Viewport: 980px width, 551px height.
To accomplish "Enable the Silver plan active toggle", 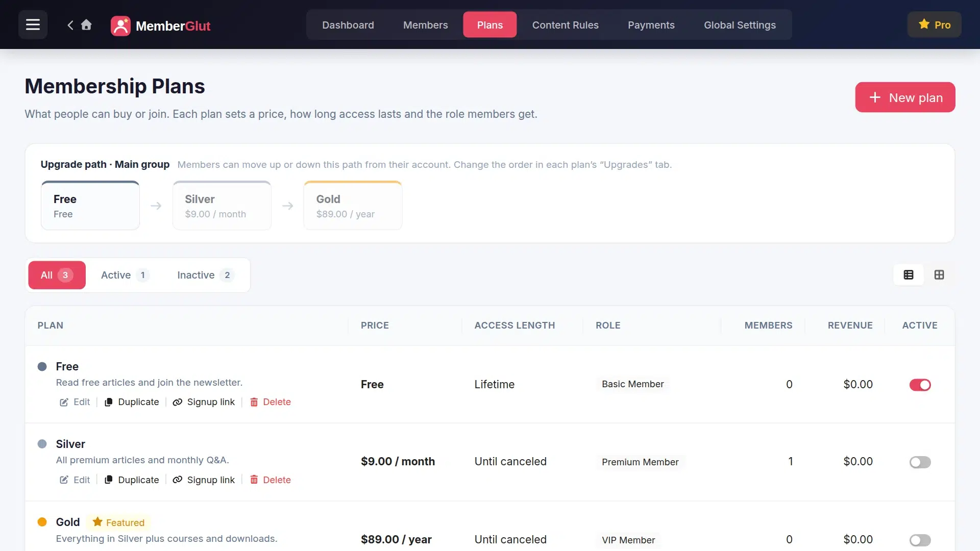I will (x=920, y=462).
